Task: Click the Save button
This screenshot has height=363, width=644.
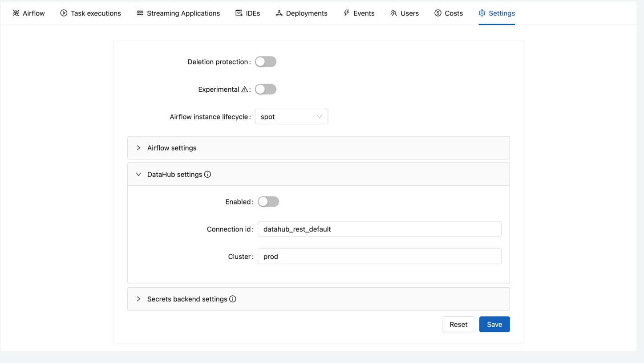Action: [x=494, y=324]
